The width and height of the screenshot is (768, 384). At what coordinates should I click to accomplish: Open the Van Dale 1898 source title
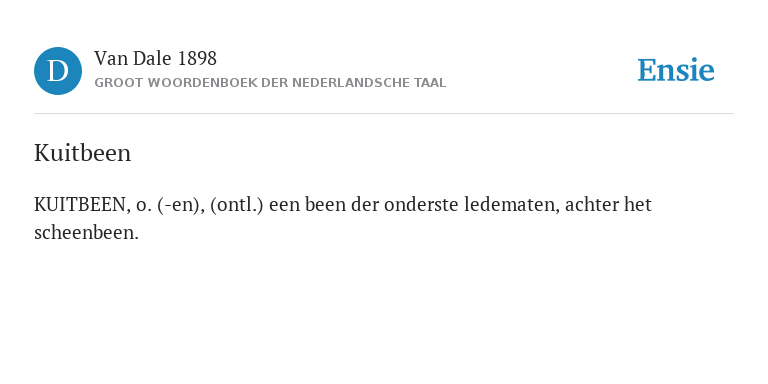155,59
